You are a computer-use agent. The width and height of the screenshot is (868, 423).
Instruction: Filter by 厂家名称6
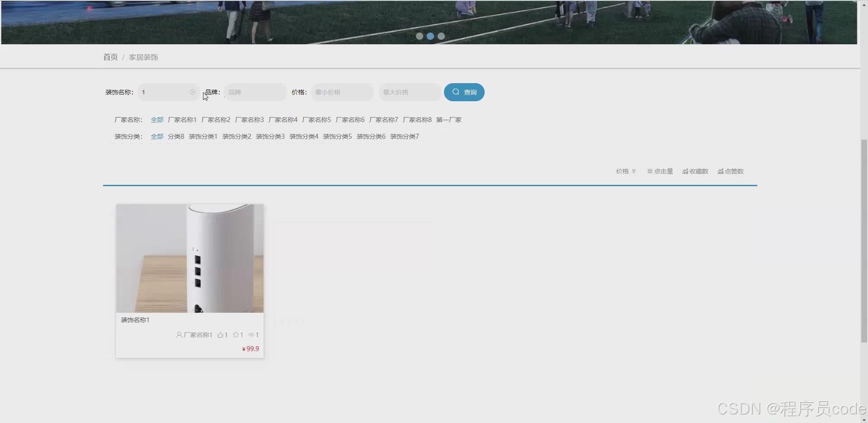click(350, 120)
